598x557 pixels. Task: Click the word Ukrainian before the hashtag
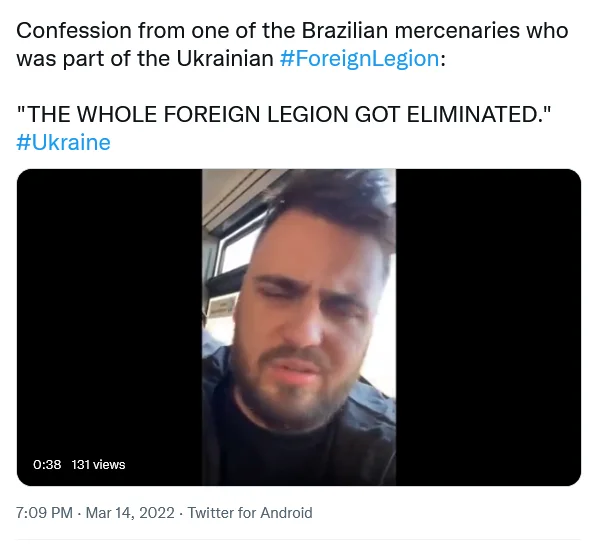tap(225, 59)
